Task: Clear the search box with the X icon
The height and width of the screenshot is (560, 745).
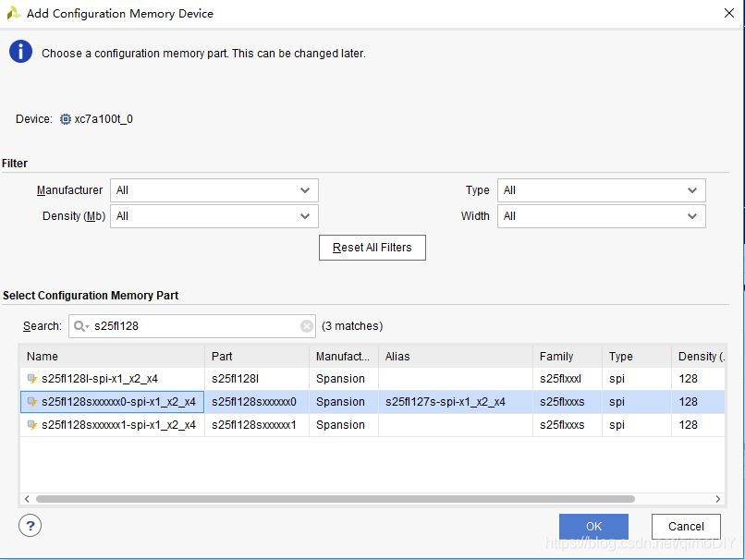Action: pos(306,325)
